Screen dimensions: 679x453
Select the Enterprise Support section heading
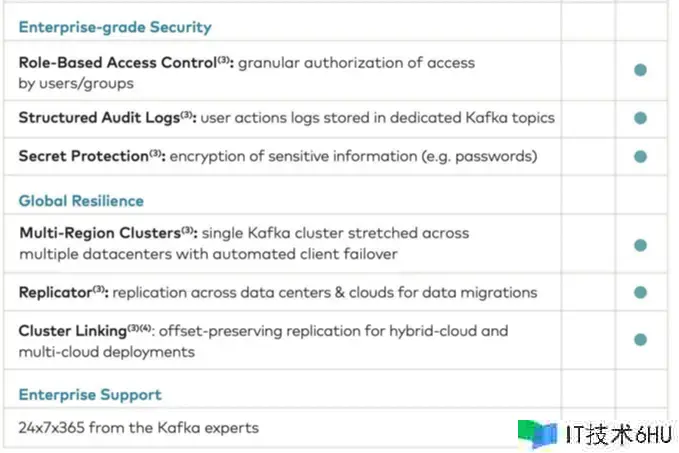pos(90,395)
